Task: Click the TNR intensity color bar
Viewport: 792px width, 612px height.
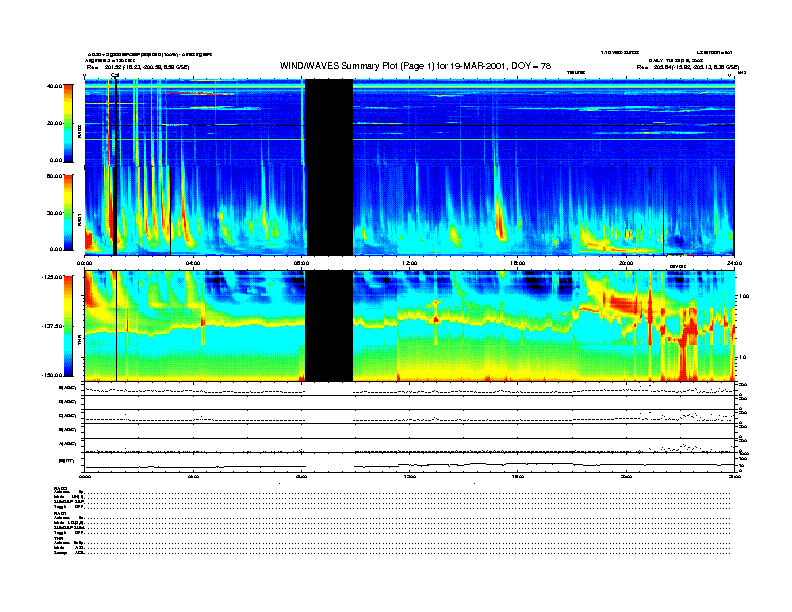Action: click(x=68, y=326)
